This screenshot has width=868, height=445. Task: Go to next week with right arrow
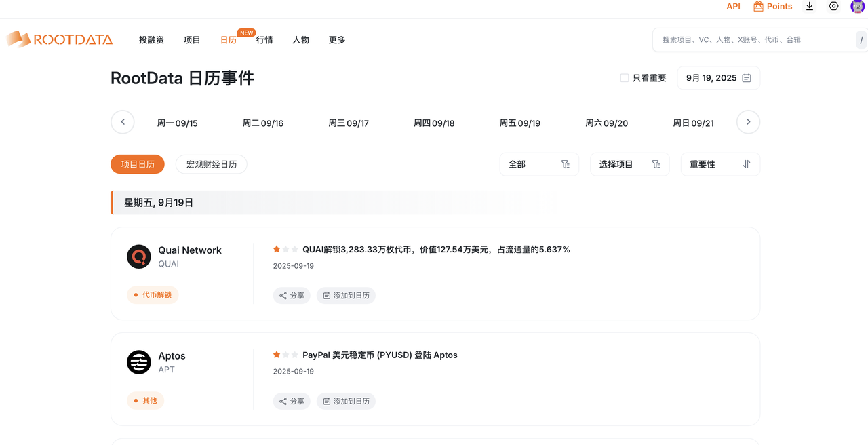[x=748, y=122]
